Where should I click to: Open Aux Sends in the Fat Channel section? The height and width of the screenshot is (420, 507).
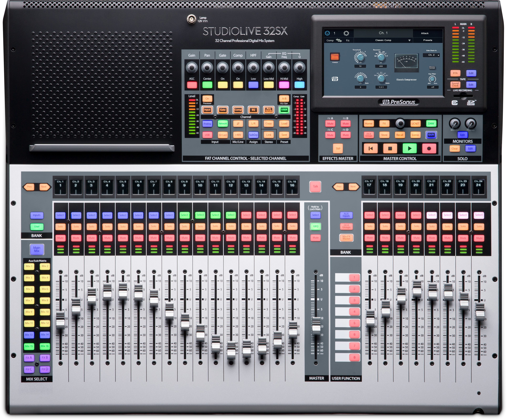pyautogui.click(x=268, y=110)
